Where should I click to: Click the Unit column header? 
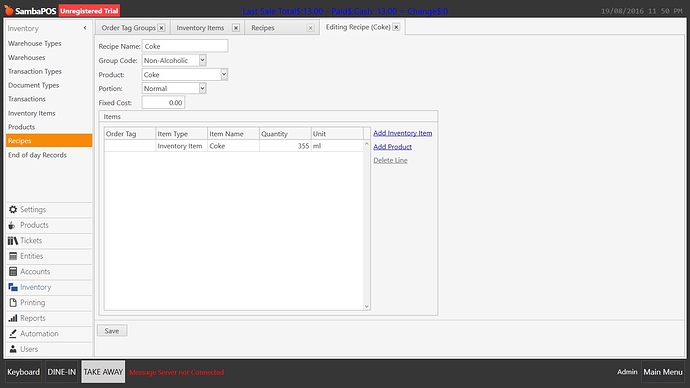(337, 134)
